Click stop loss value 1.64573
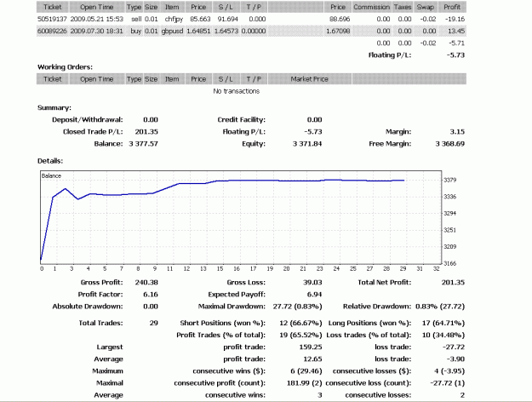532x402 pixels. point(226,32)
